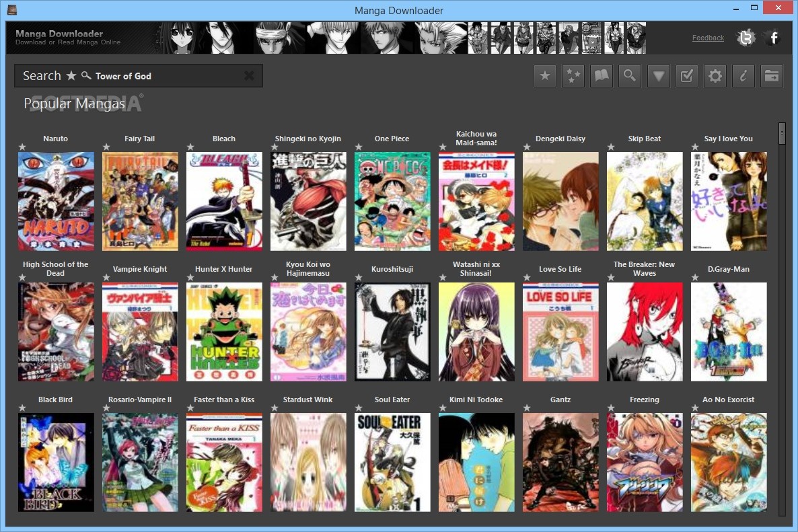Screen dimensions: 798x532
Task: Clear the search box with X
Action: point(249,76)
